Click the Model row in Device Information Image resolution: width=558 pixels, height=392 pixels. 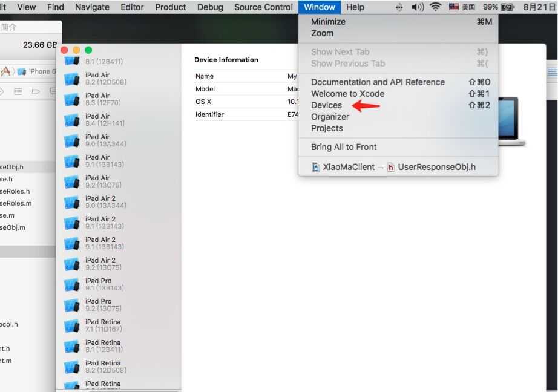[x=246, y=89]
